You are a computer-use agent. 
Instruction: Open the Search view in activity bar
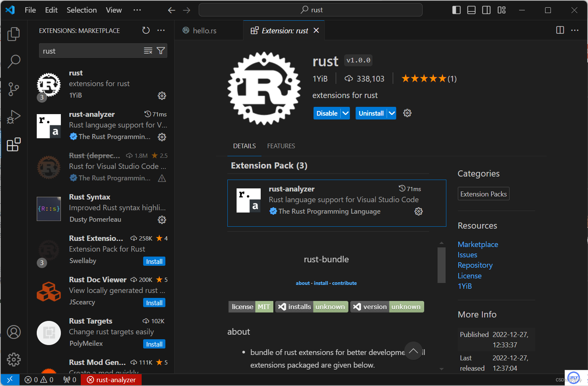(14, 61)
